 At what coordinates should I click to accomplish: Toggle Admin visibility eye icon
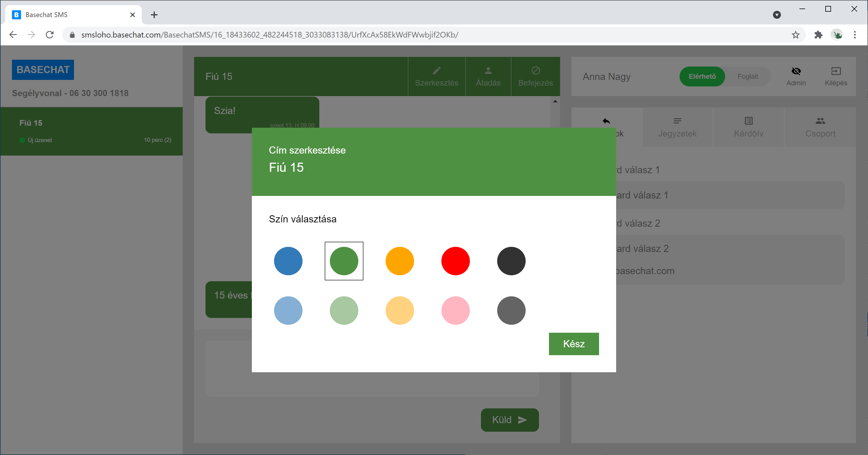click(x=796, y=71)
